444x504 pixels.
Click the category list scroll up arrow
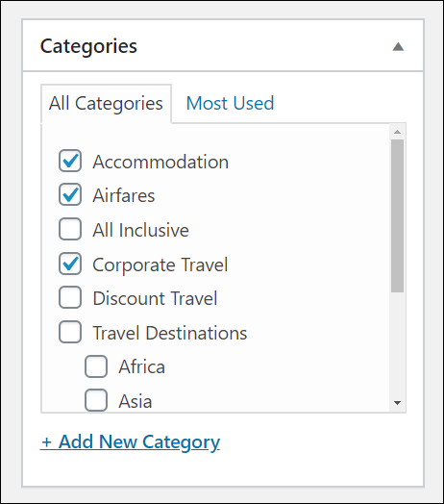[398, 132]
